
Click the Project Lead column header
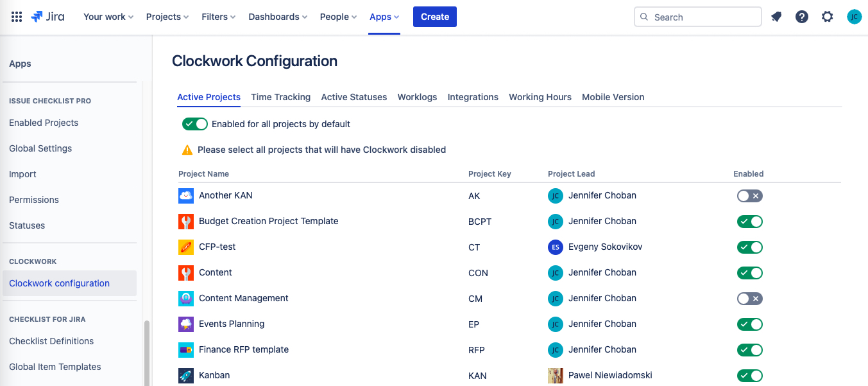click(571, 174)
